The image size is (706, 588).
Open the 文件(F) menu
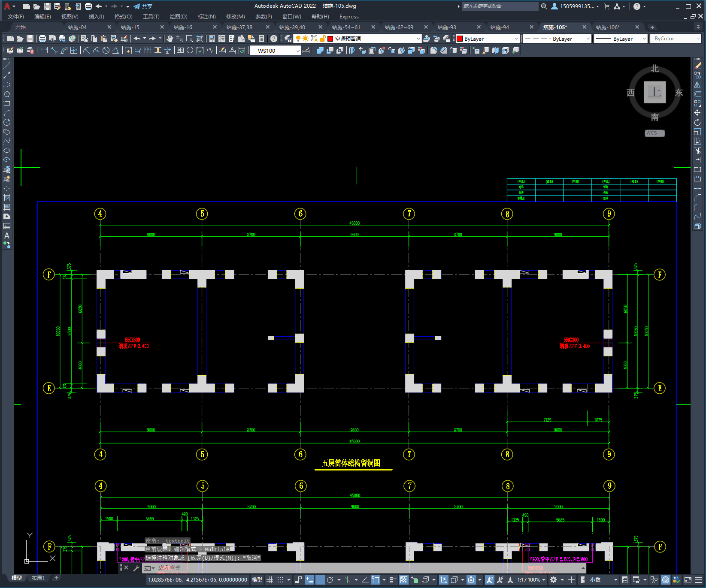[16, 17]
